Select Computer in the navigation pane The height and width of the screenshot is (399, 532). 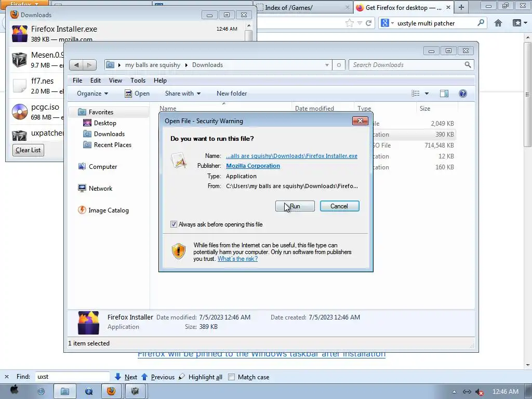(103, 167)
